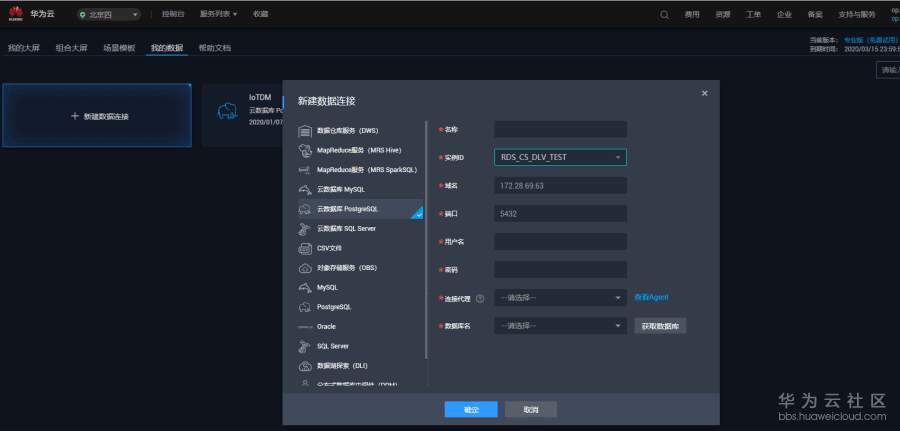
Task: Open the 备案 menu
Action: coord(815,15)
